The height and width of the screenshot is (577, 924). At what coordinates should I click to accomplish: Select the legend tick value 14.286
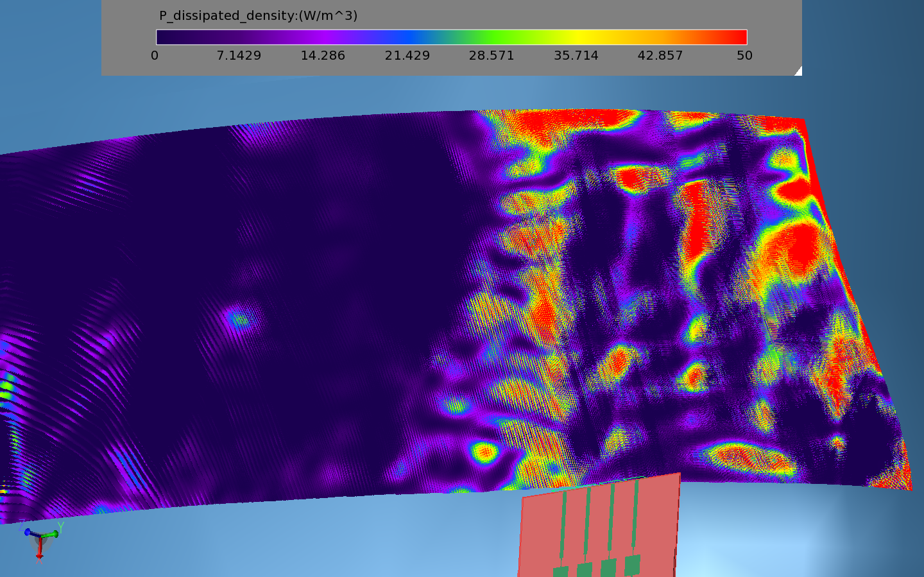coord(323,56)
